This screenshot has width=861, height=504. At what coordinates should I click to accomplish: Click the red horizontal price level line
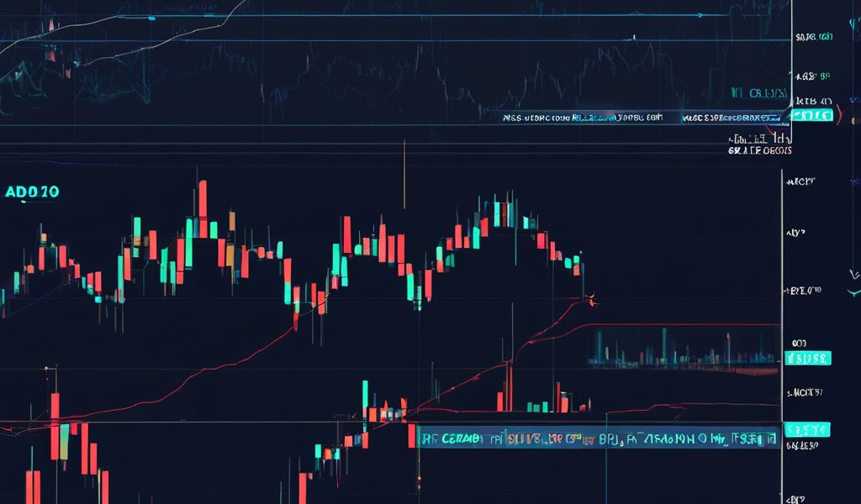tap(681, 324)
